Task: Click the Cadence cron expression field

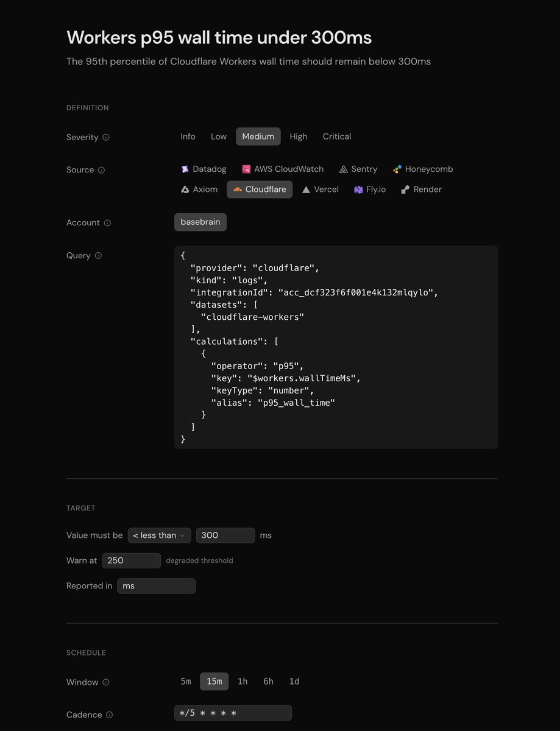Action: pos(233,713)
